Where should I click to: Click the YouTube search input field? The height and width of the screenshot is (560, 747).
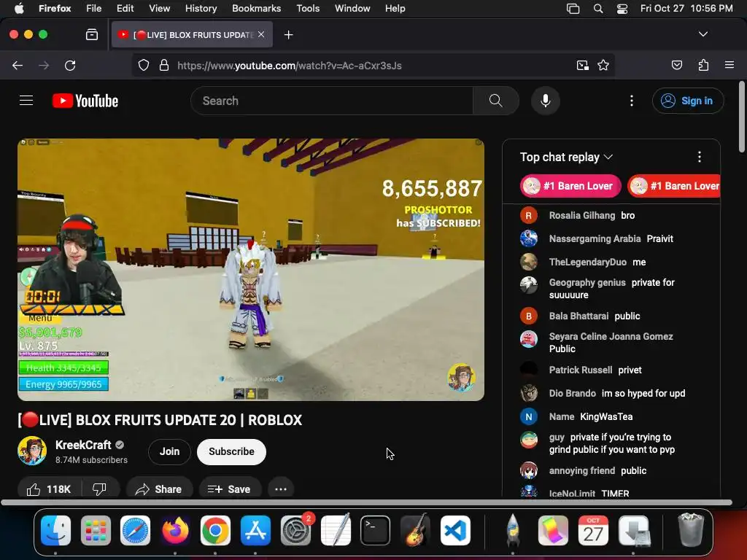point(332,101)
